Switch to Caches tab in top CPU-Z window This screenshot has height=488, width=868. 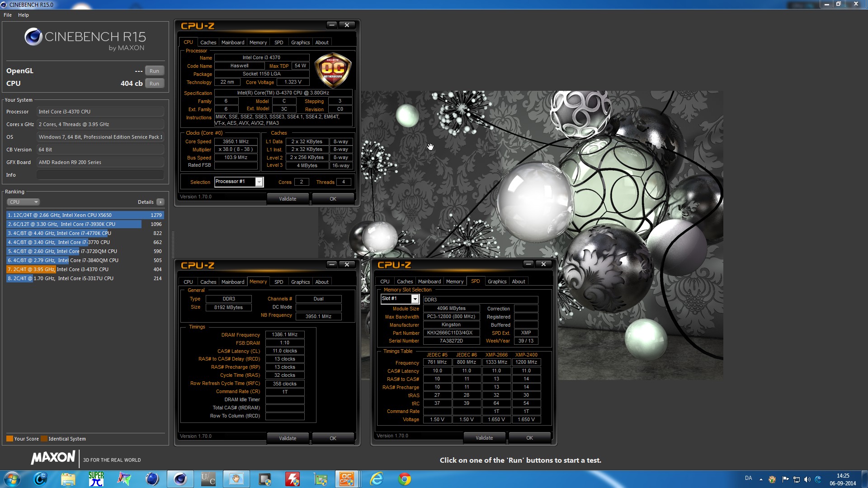coord(208,42)
